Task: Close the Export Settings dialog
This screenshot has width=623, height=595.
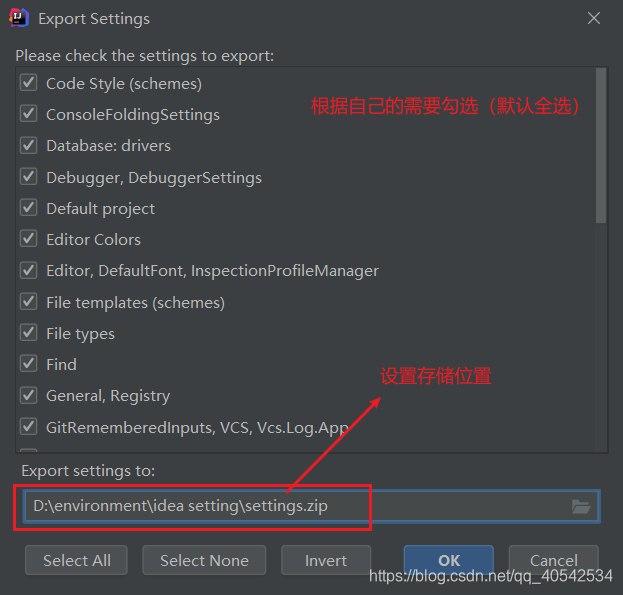Action: (x=594, y=18)
